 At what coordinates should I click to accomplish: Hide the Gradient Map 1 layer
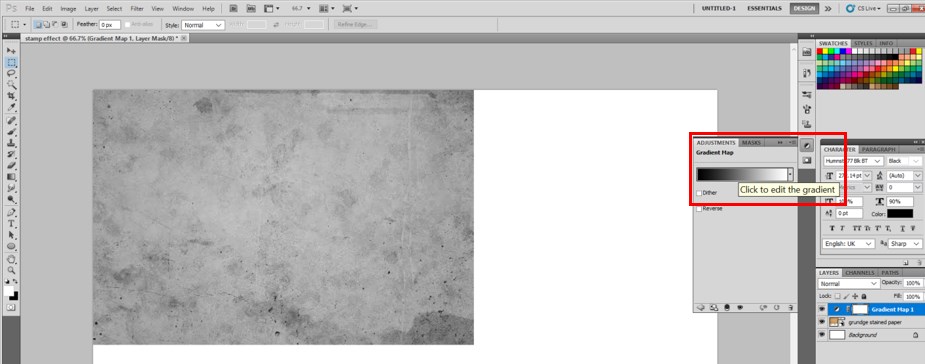(822, 309)
